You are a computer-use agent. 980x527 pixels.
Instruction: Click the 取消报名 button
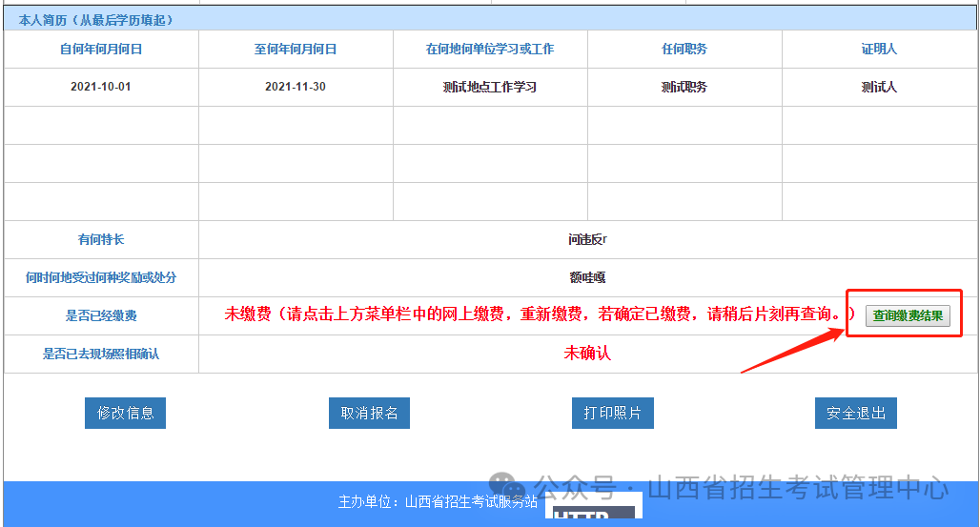coord(369,413)
